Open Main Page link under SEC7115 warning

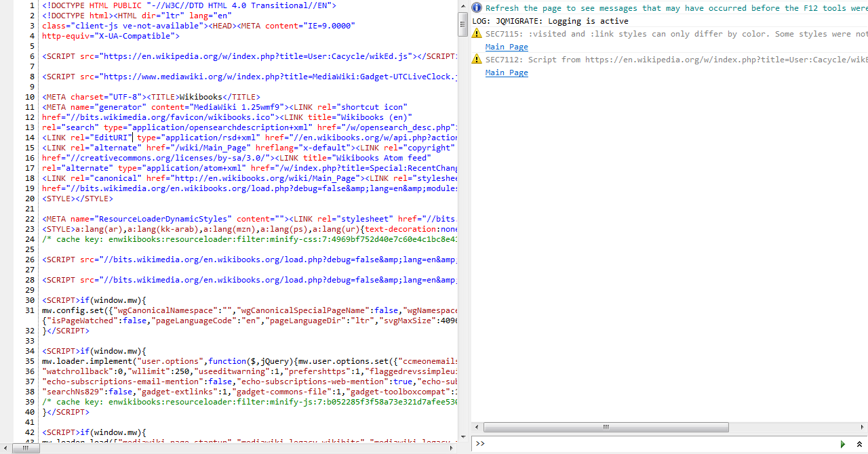pyautogui.click(x=507, y=47)
